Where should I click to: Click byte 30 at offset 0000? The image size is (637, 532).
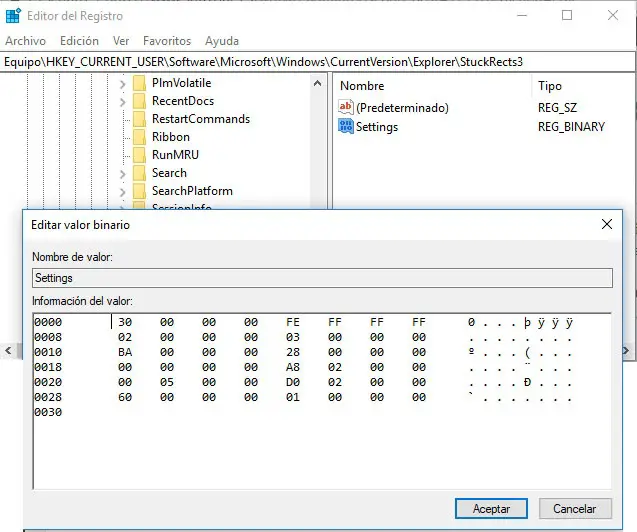pos(125,322)
